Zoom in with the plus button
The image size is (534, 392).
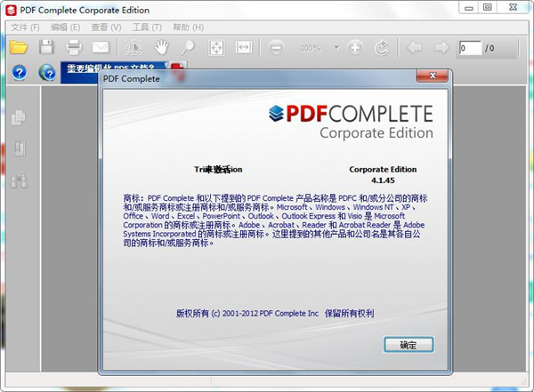pyautogui.click(x=355, y=48)
